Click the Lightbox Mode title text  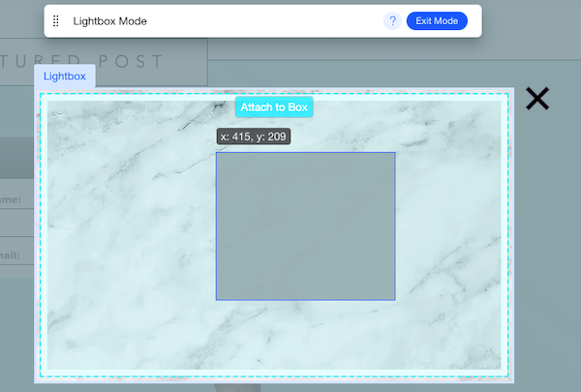click(110, 21)
